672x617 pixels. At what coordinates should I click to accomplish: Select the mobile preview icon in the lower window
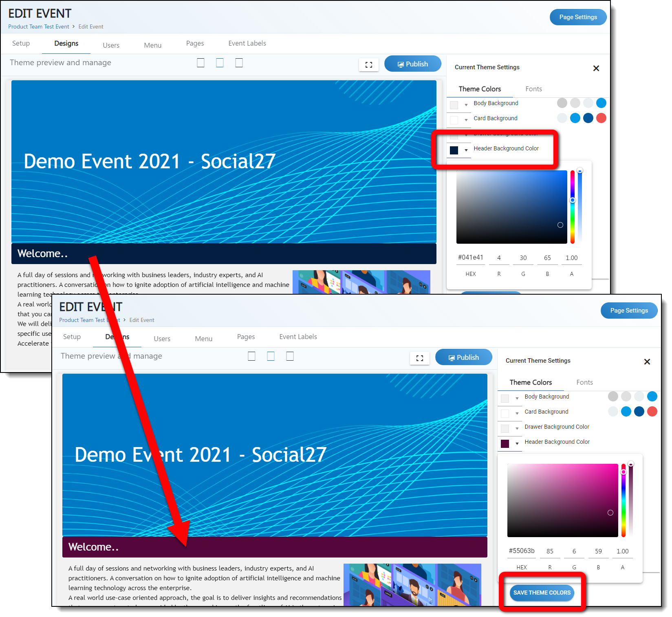[x=290, y=356]
